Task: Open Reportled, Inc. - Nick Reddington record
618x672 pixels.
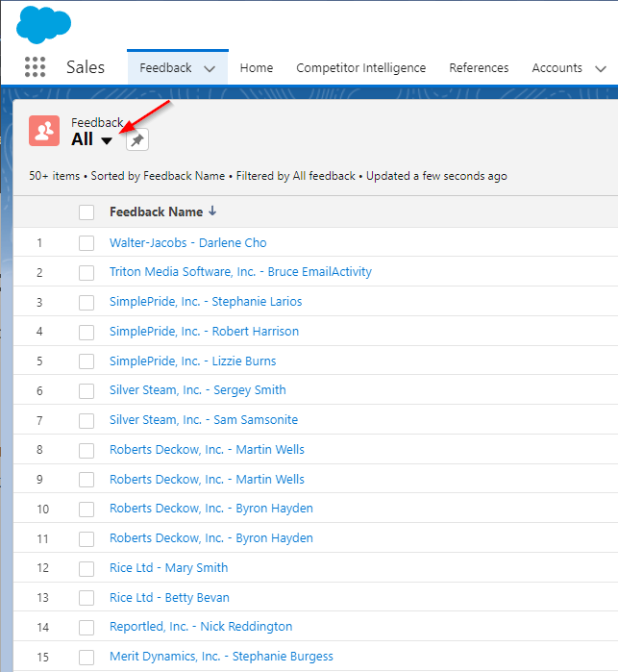Action: point(201,627)
